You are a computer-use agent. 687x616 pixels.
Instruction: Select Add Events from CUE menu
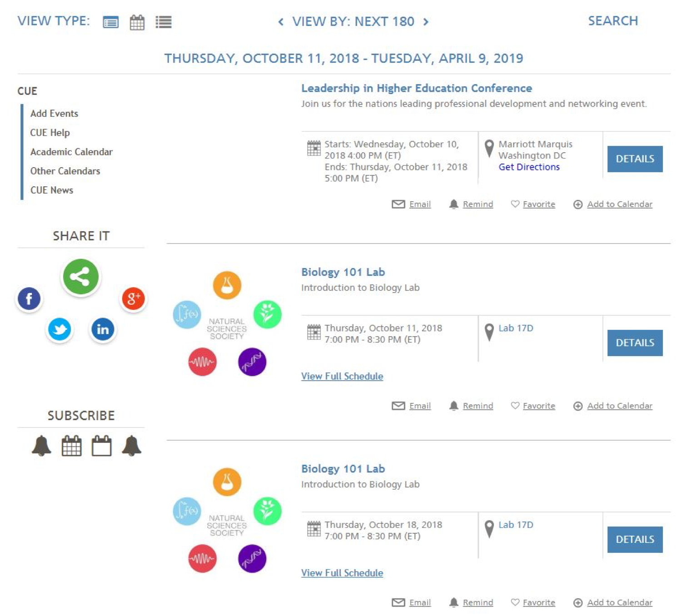click(54, 114)
